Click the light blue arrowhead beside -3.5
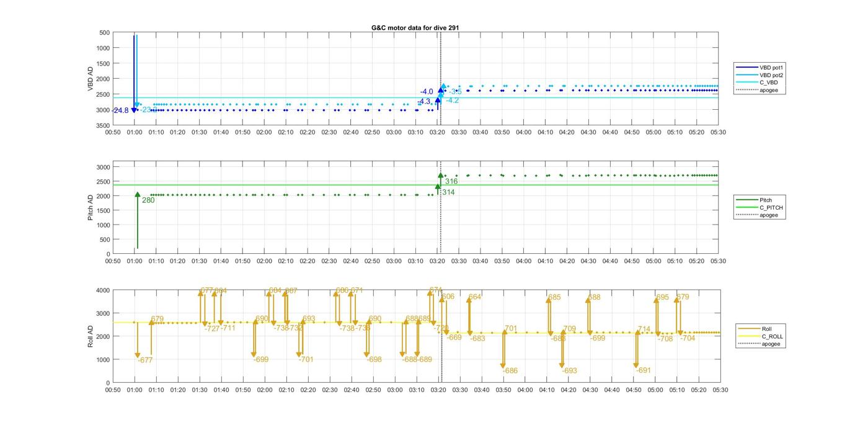The height and width of the screenshot is (430, 868). click(x=444, y=86)
